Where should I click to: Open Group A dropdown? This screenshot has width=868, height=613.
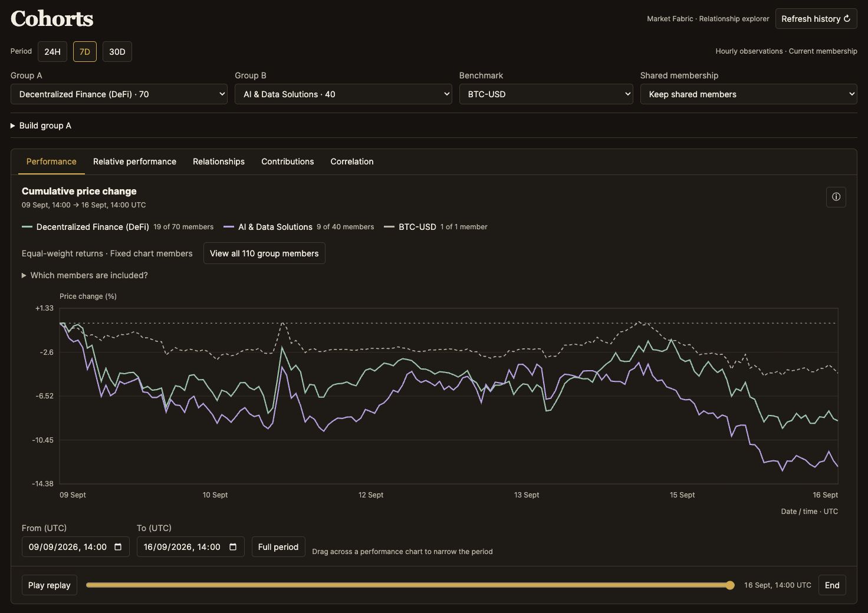(x=119, y=94)
